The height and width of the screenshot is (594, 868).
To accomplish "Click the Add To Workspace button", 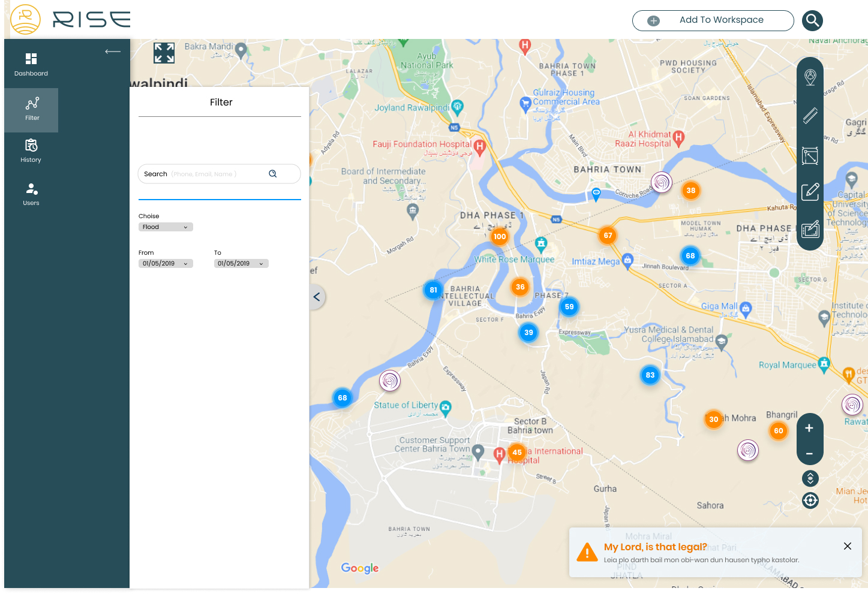I will click(713, 20).
